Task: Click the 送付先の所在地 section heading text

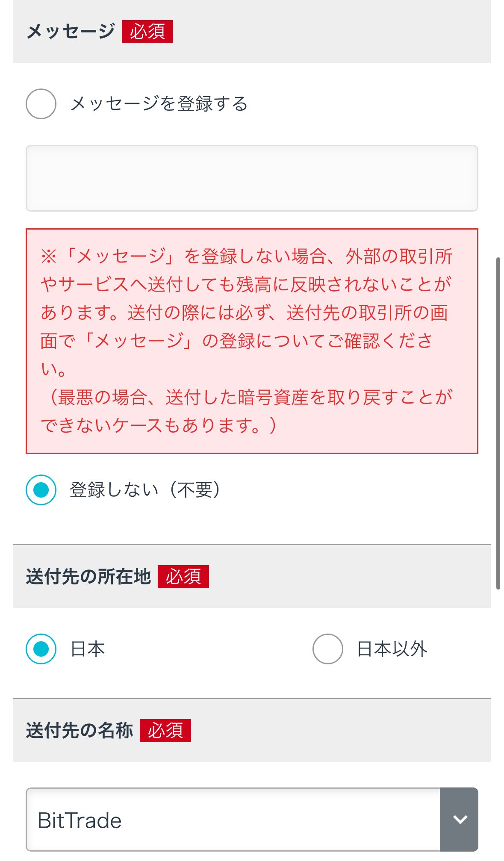Action: [88, 577]
